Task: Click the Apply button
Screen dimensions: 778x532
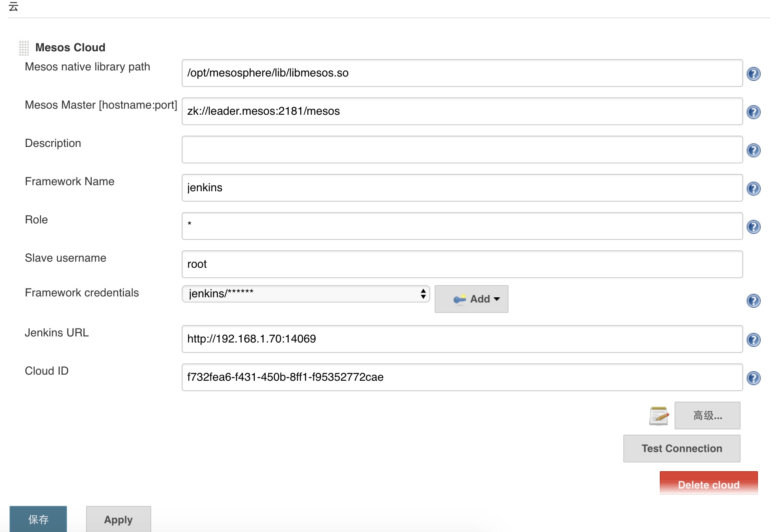Action: click(118, 519)
